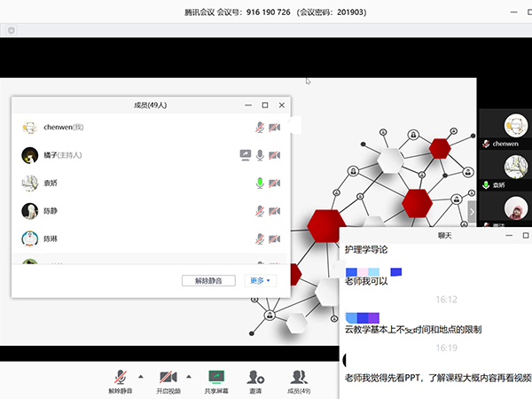Toggle chenwen's muted microphone in member list
The width and height of the screenshot is (532, 399).
(x=260, y=128)
